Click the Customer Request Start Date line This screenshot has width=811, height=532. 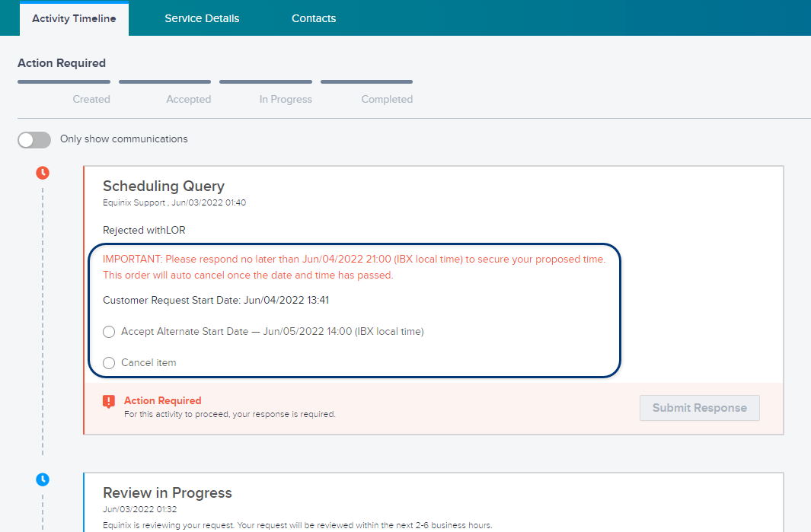pyautogui.click(x=216, y=300)
